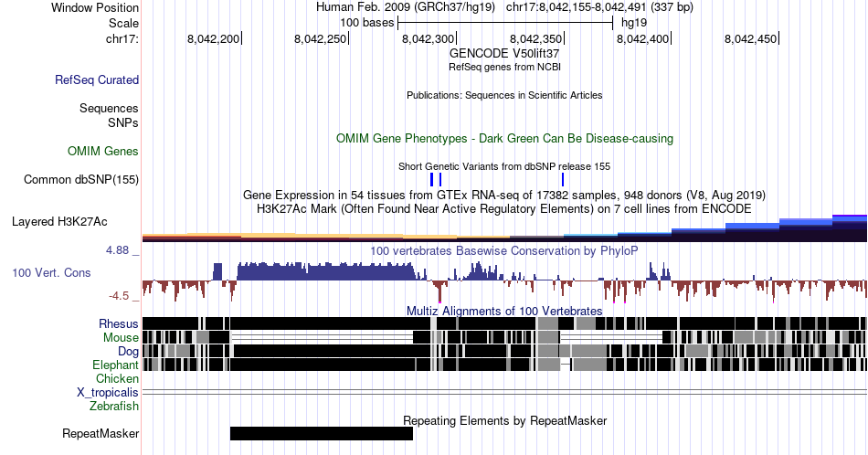Screen dimensions: 868x455
Task: Click the 8,042,450 ruler coordinate
Action: pyautogui.click(x=751, y=38)
